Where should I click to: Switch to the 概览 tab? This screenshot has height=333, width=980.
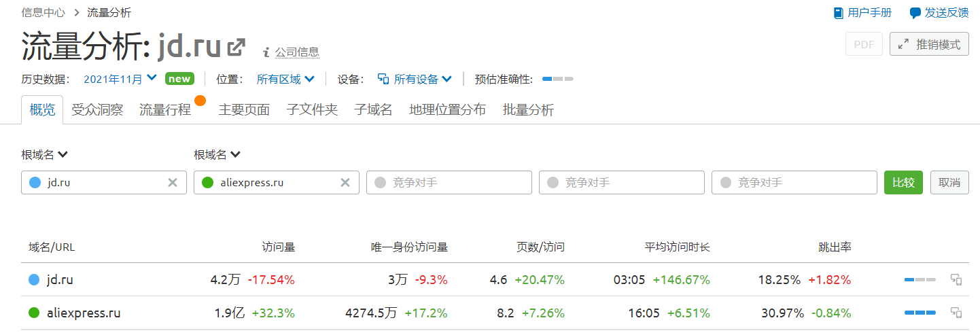pyautogui.click(x=42, y=109)
